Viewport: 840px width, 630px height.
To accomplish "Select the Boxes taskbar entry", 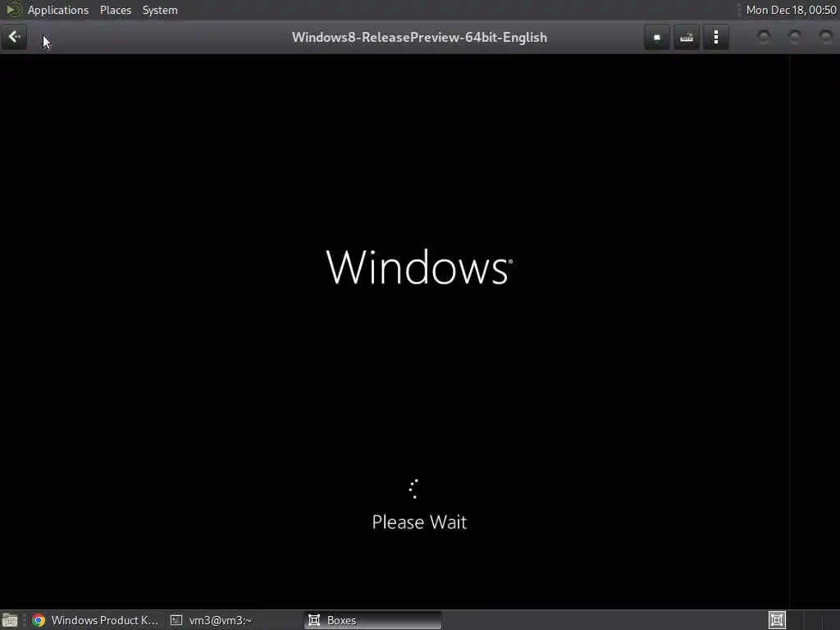I will pyautogui.click(x=373, y=620).
